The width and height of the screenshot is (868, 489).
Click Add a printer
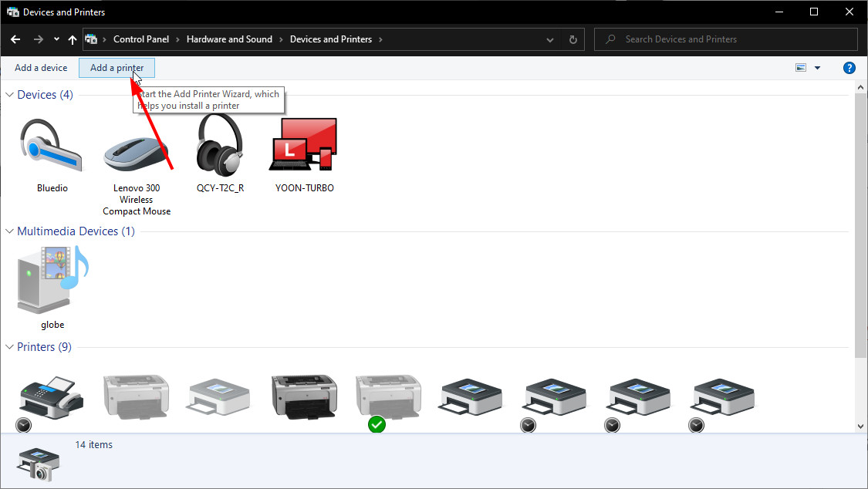(x=117, y=68)
